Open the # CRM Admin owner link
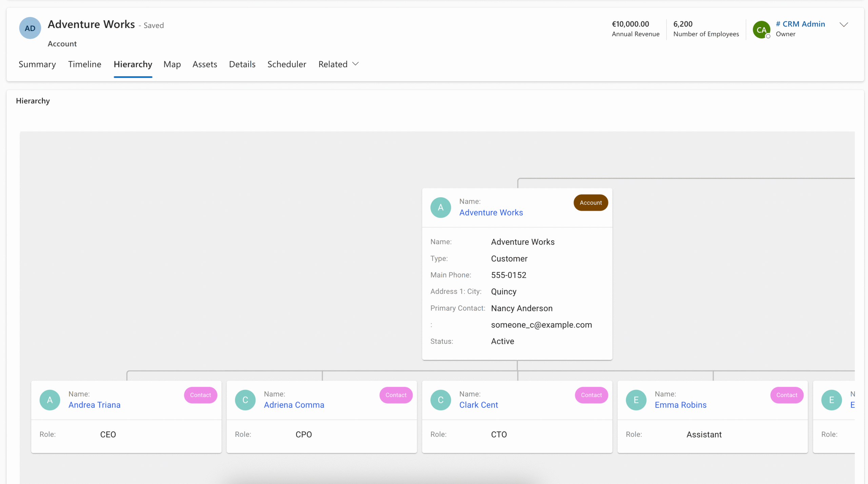 click(800, 24)
